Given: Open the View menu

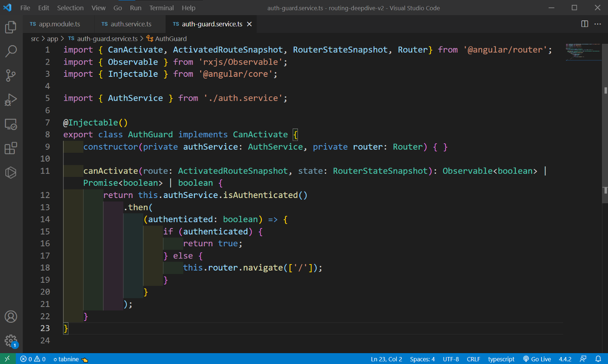Looking at the screenshot, I should (x=99, y=8).
